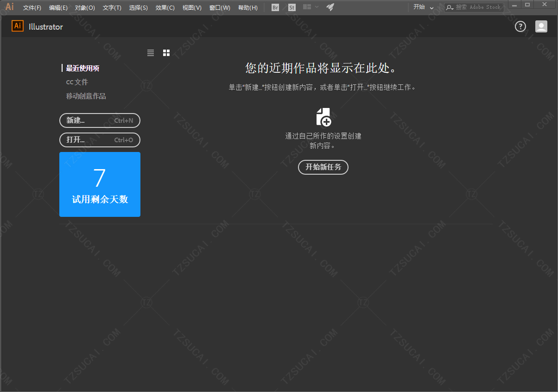Open the 选择(S) menu
The height and width of the screenshot is (392, 558).
(139, 7)
